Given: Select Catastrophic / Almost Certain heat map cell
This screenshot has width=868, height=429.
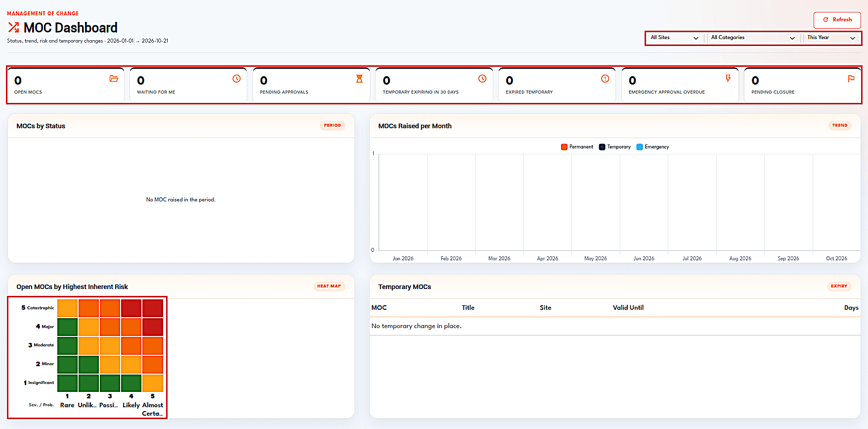Looking at the screenshot, I should (x=153, y=308).
